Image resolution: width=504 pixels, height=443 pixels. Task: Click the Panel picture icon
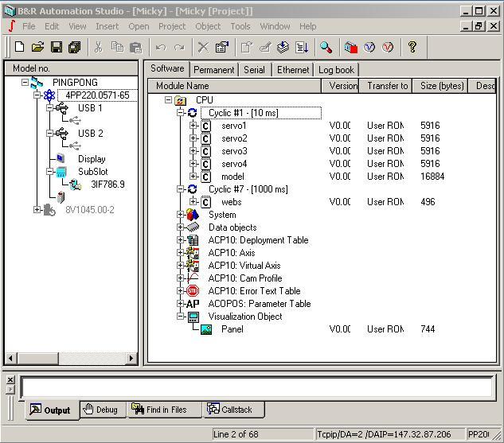206,329
